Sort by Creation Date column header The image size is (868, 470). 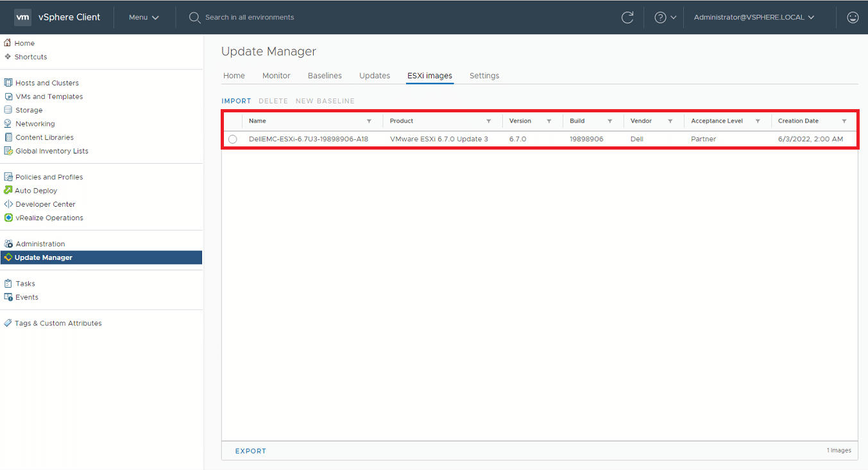tap(798, 121)
